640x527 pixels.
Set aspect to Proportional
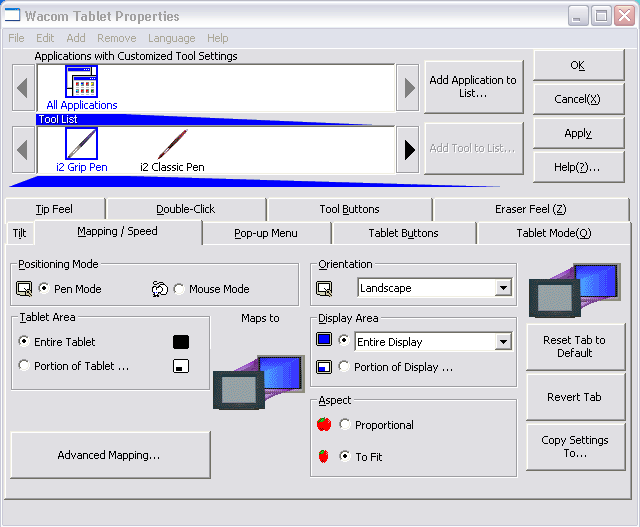pyautogui.click(x=344, y=424)
